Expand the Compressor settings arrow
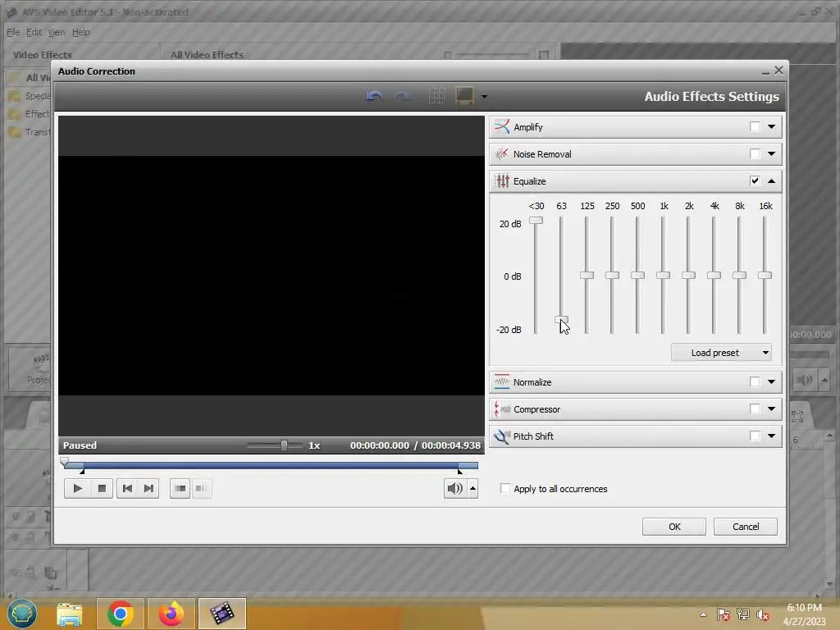Screen dimensions: 840x630 click(771, 409)
